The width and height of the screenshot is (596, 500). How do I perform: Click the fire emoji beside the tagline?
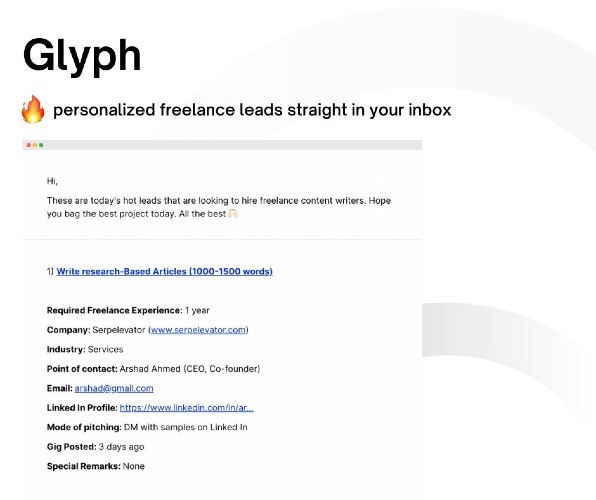click(33, 109)
